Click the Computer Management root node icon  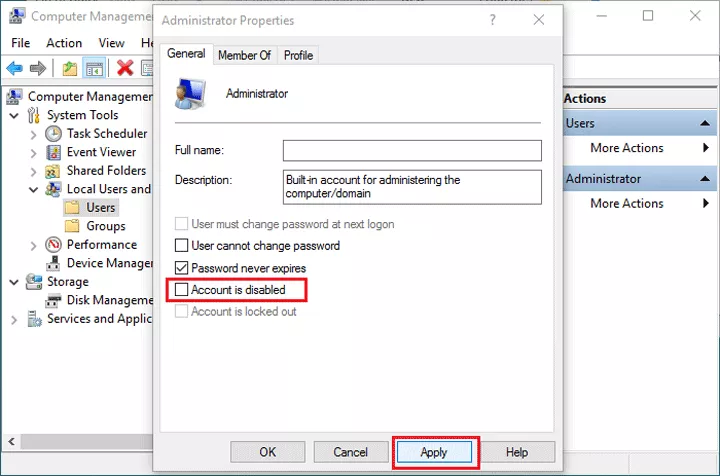click(14, 96)
